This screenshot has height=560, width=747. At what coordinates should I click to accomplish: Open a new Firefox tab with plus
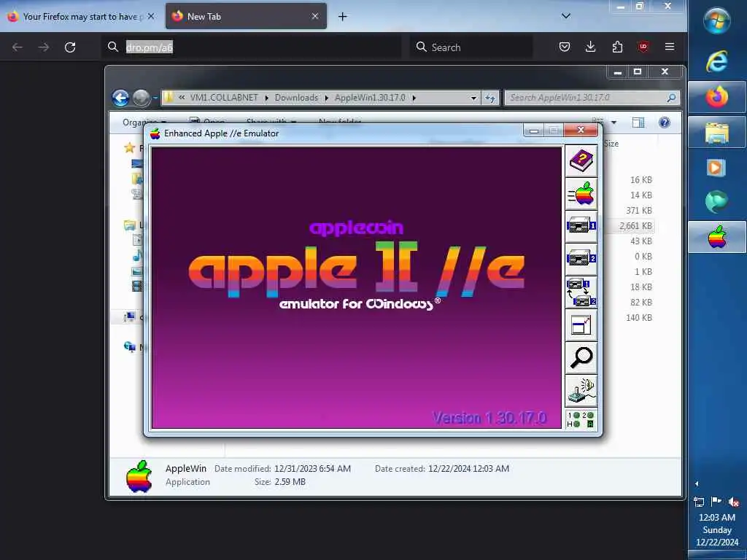click(x=342, y=17)
